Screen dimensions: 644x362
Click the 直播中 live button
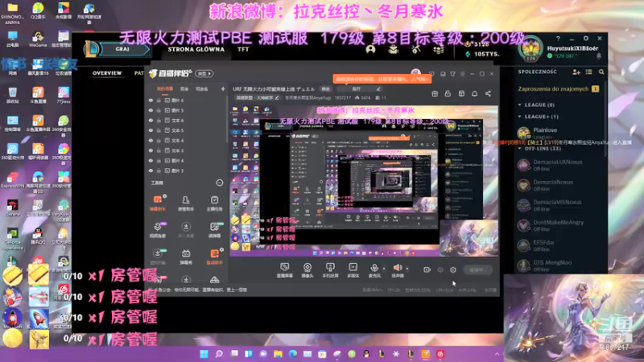pyautogui.click(x=477, y=269)
